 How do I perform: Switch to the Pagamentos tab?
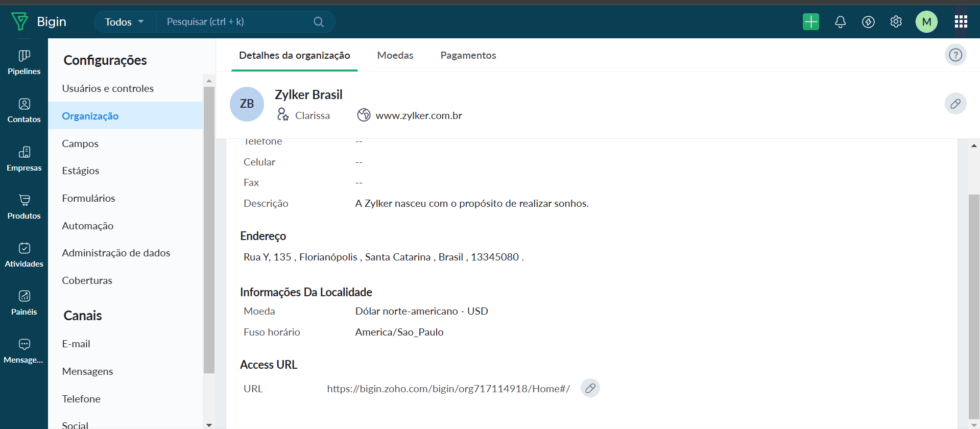point(468,55)
